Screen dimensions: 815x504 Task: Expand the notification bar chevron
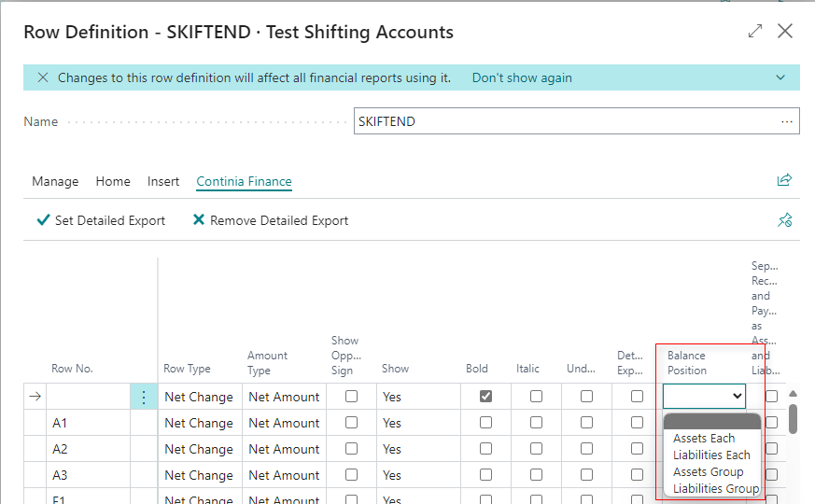click(x=780, y=77)
